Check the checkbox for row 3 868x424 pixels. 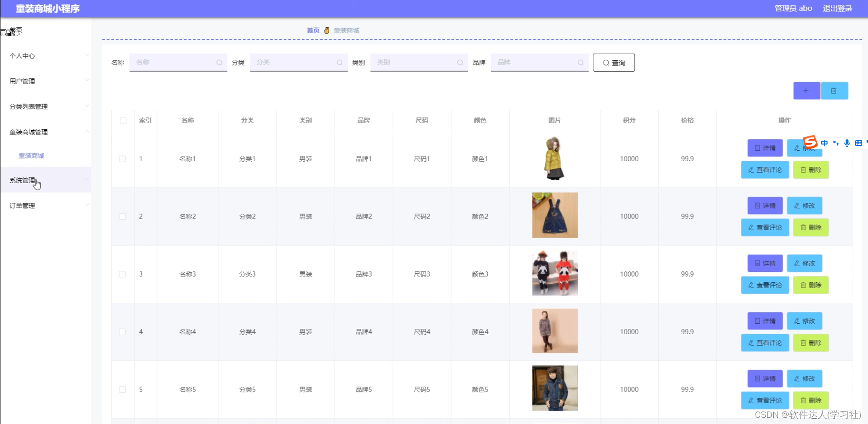tap(122, 274)
